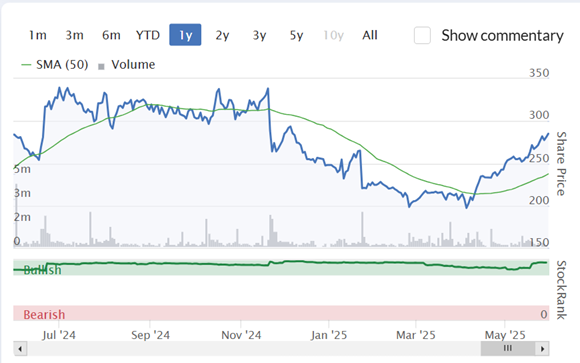Screen dimensions: 580x363
Task: Click the 3m volume axis label
Action: (22, 193)
